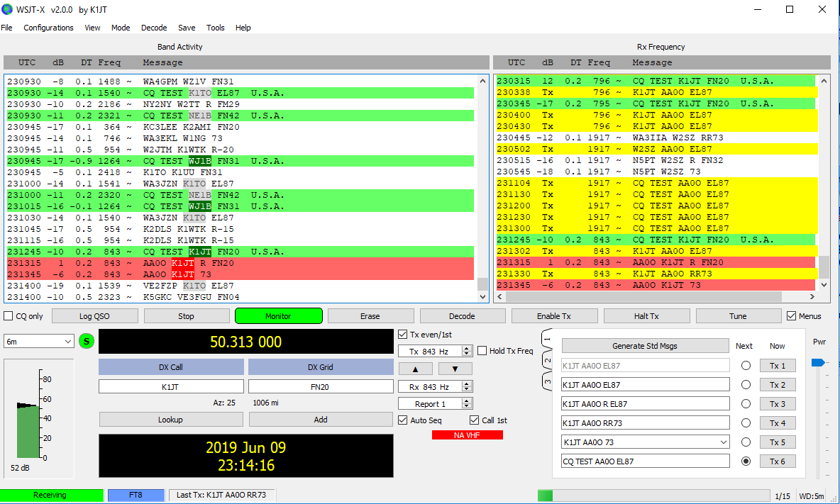Toggle the CQ only checkbox
This screenshot has width=840, height=504.
tap(8, 316)
